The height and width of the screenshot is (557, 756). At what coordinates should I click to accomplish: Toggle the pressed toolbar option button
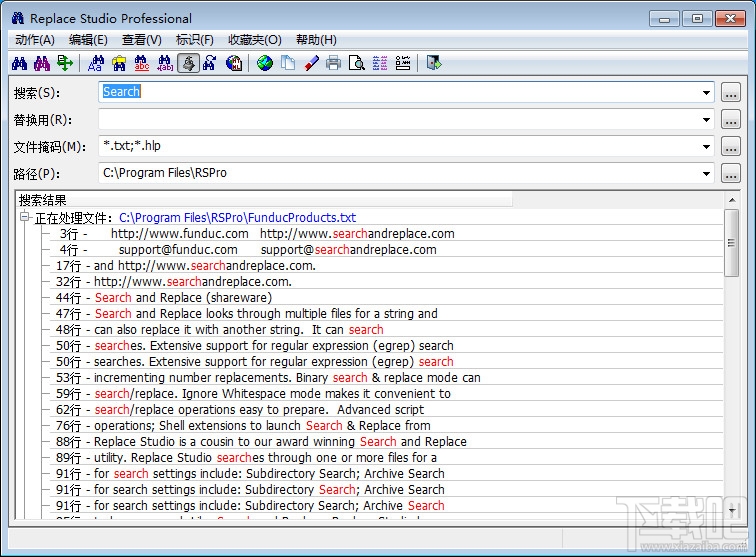click(187, 63)
